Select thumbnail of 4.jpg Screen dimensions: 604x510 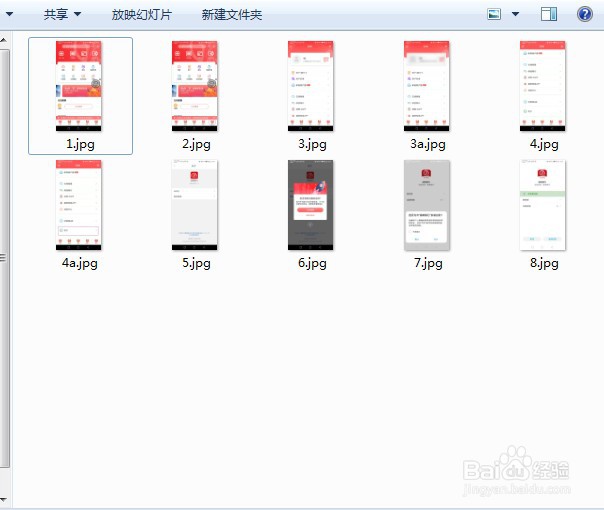[542, 86]
